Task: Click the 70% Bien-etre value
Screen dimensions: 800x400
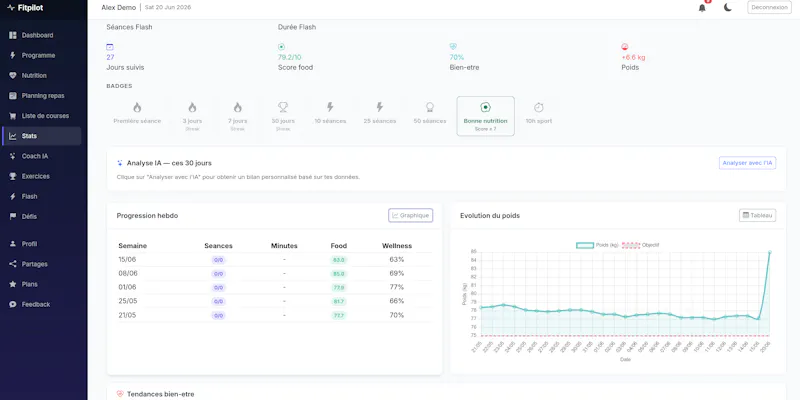Action: pos(457,57)
